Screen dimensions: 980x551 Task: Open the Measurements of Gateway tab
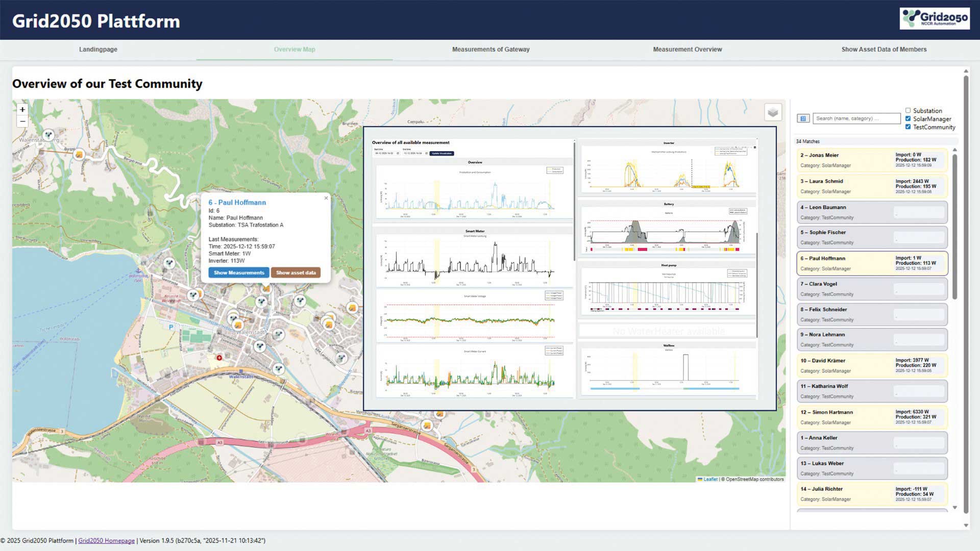tap(491, 49)
